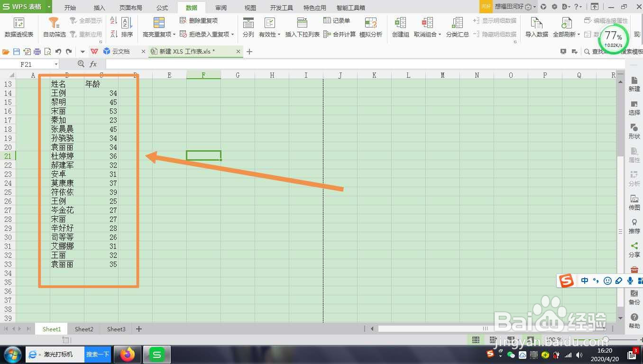Switch to the 插入 ribbon tab
The image size is (643, 364).
(x=100, y=8)
